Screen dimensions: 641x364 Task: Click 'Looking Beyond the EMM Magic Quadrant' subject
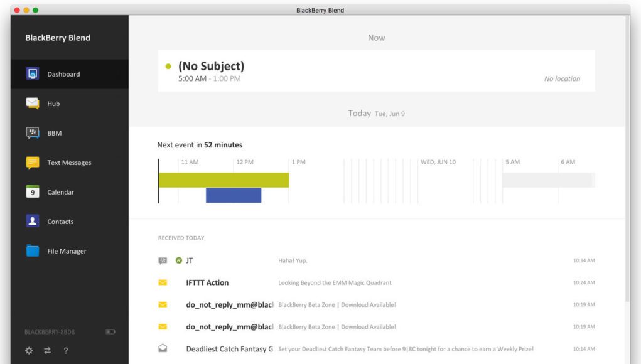tap(335, 282)
